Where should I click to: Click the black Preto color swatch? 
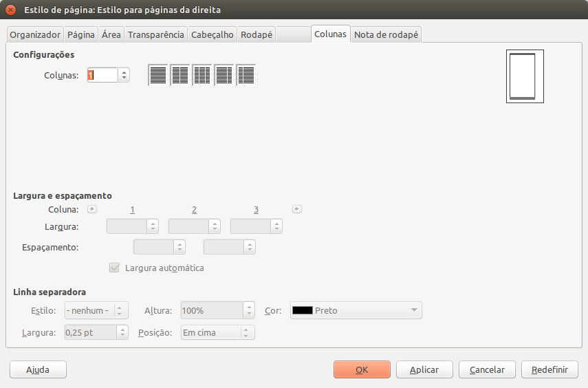pyautogui.click(x=302, y=310)
